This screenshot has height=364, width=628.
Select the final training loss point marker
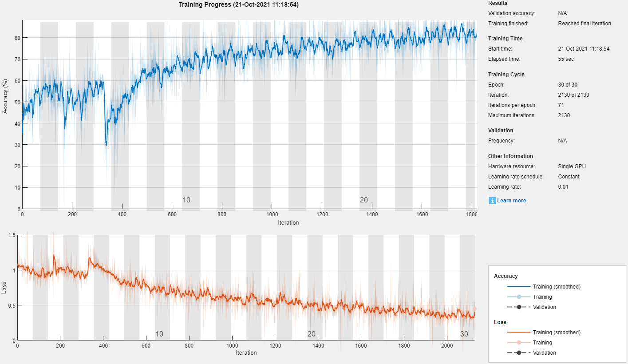474,309
